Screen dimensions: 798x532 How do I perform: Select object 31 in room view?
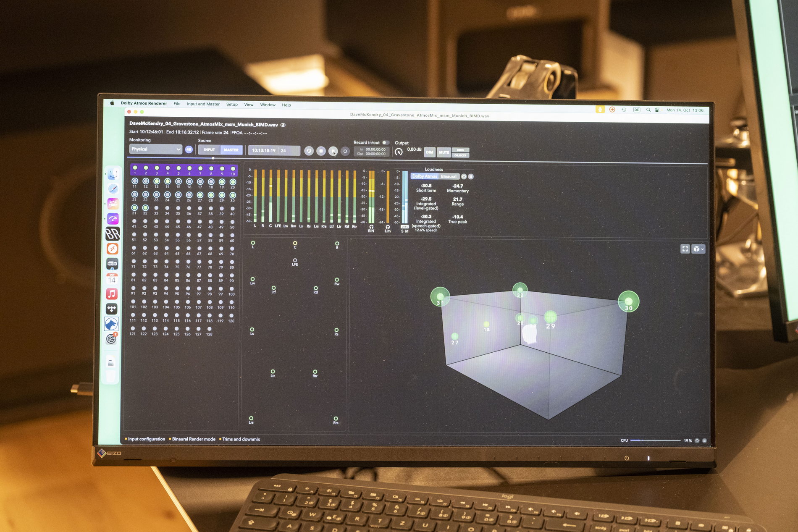click(x=440, y=297)
